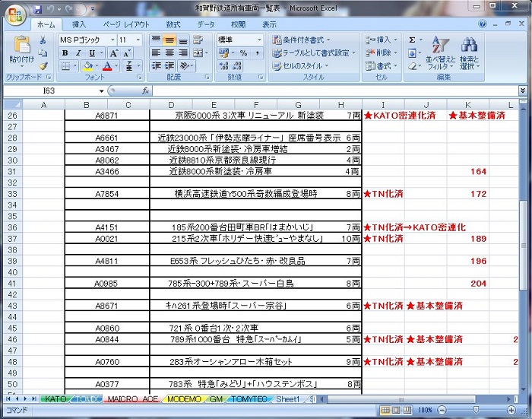Click AutoSum sigma button
Screen dimensions: 532x419
click(x=412, y=40)
